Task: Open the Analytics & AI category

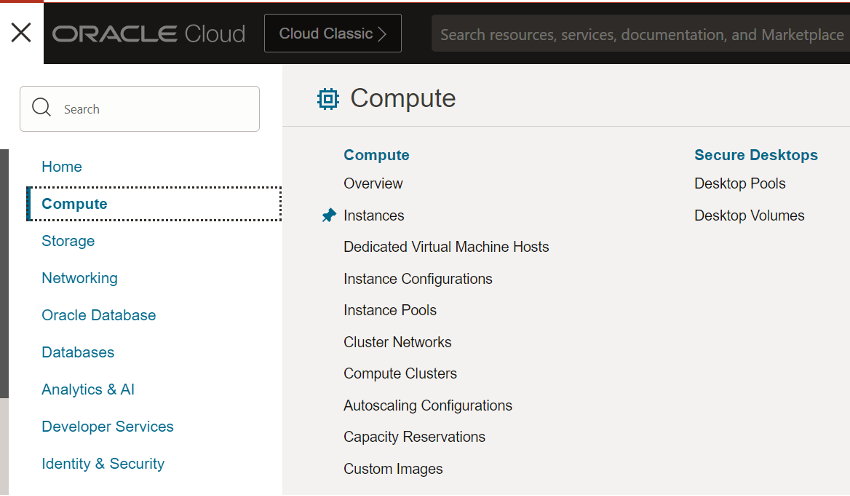Action: point(88,390)
